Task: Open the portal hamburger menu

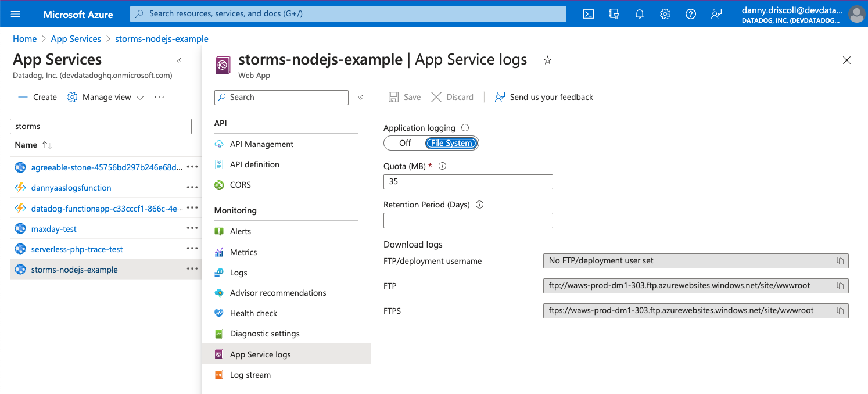Action: pos(16,14)
